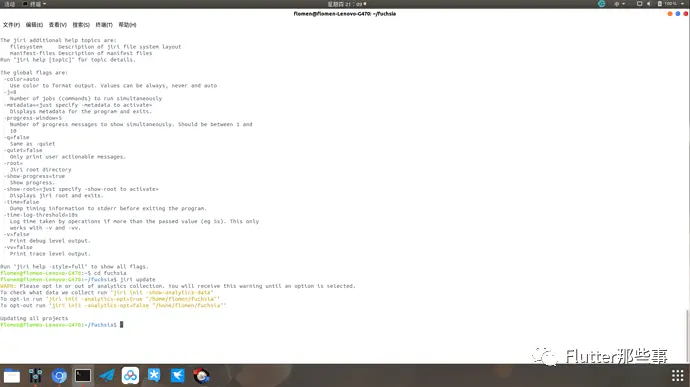Switch to the Terminal icon in the dock
The width and height of the screenshot is (690, 387).
coord(83,376)
